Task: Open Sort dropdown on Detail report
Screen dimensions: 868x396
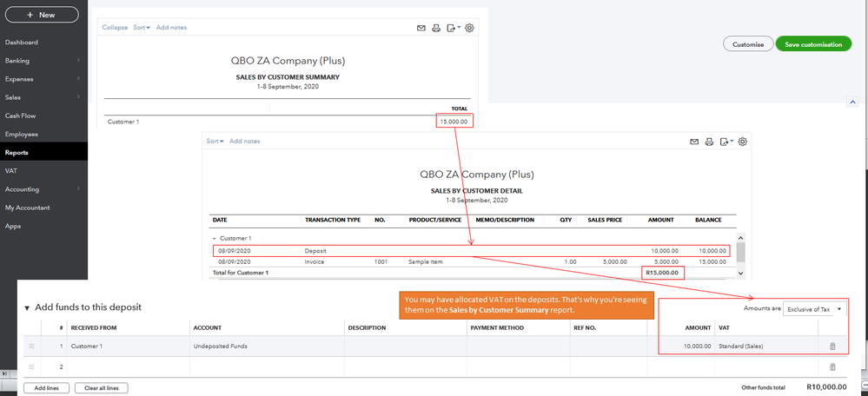Action: click(x=215, y=141)
